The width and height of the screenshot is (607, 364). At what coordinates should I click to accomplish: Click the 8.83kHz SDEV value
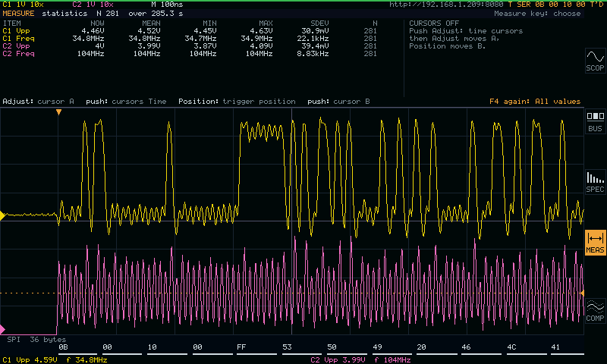point(313,53)
